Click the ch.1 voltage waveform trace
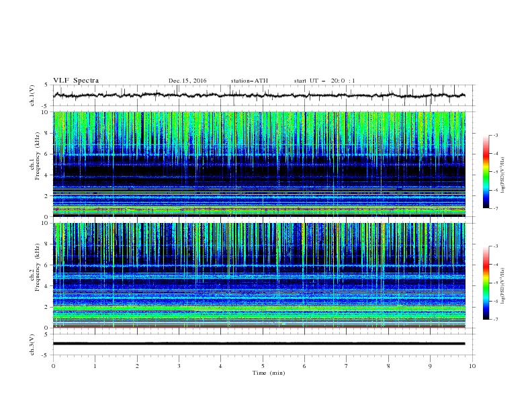 point(259,95)
